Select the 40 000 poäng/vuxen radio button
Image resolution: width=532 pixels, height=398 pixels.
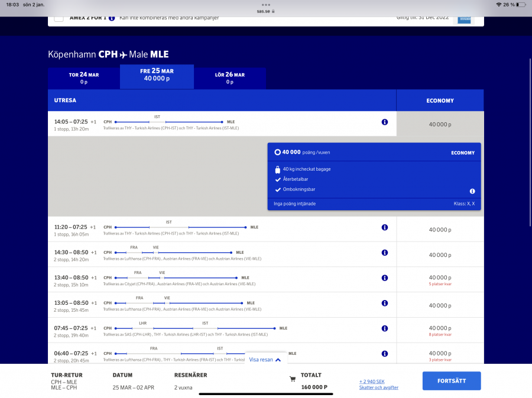(277, 152)
